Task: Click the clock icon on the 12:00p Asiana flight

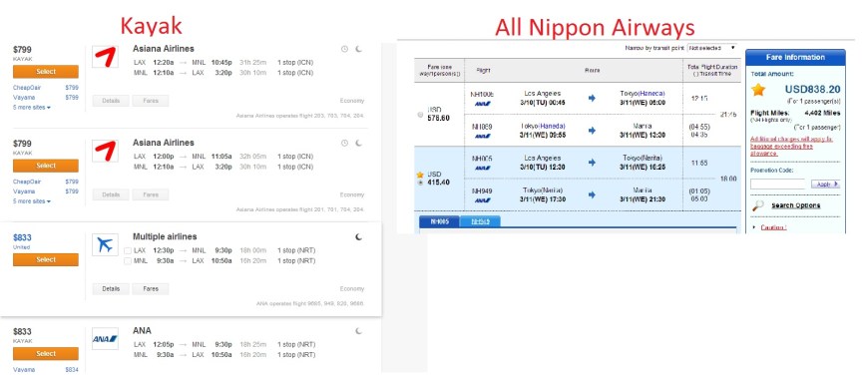Action: 344,143
